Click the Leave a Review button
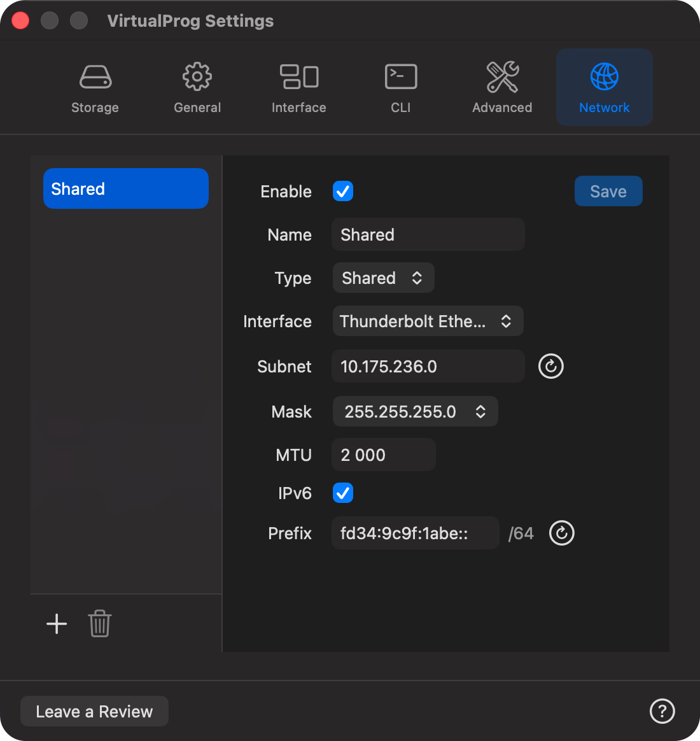This screenshot has height=741, width=700. click(x=94, y=711)
